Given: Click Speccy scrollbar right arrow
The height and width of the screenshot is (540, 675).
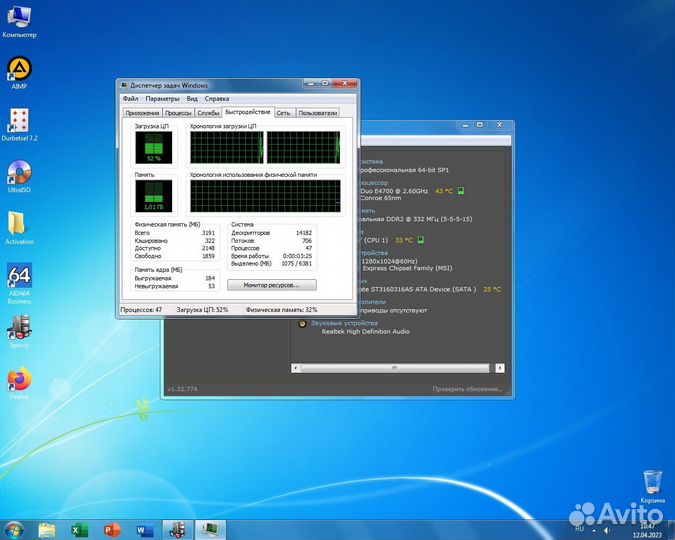Looking at the screenshot, I should pos(499,368).
